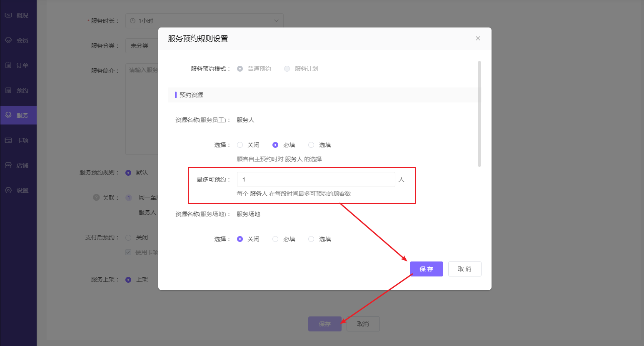This screenshot has height=346, width=644.
Task: Select 关闭 for 服务人 resource
Action: coord(240,145)
